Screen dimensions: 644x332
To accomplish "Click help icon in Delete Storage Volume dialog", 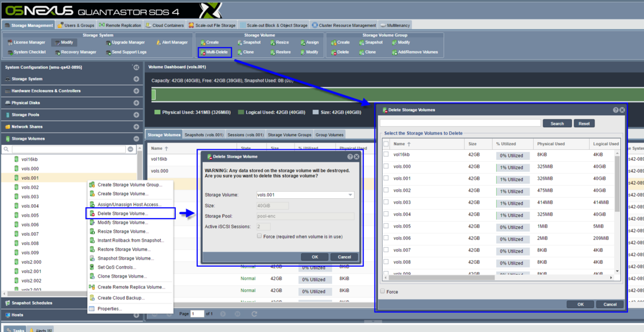I will coord(350,156).
